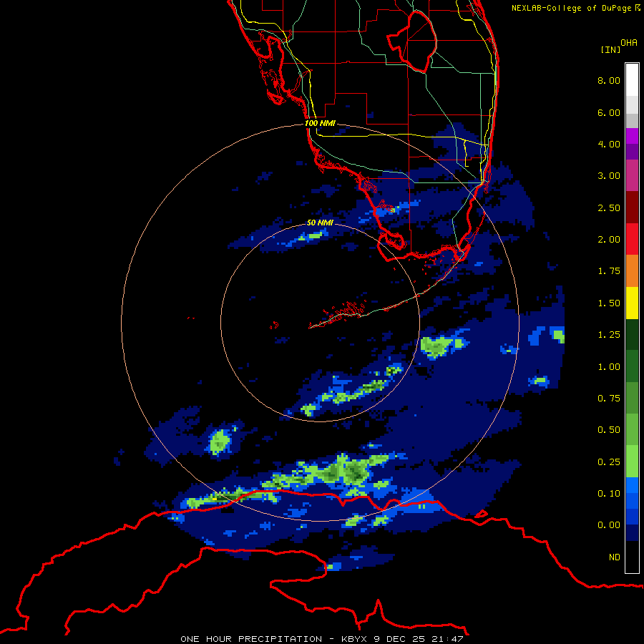Select the 2.00 legend value

pos(609,240)
